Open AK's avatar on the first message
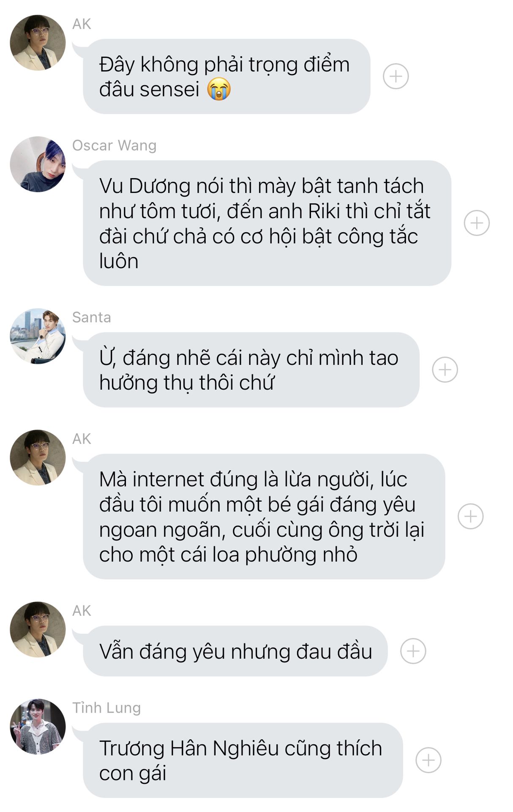Screen dimensions: 513x812 [38, 43]
